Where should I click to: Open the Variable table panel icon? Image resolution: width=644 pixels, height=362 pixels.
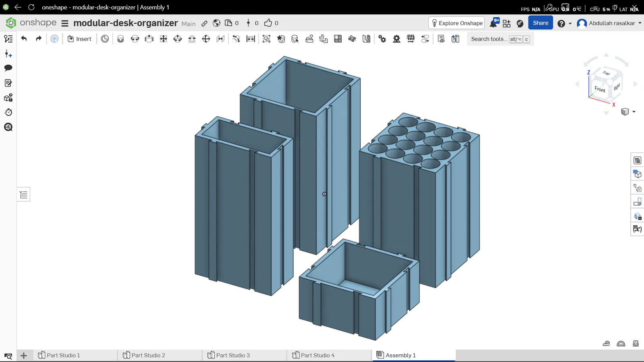coord(638,229)
